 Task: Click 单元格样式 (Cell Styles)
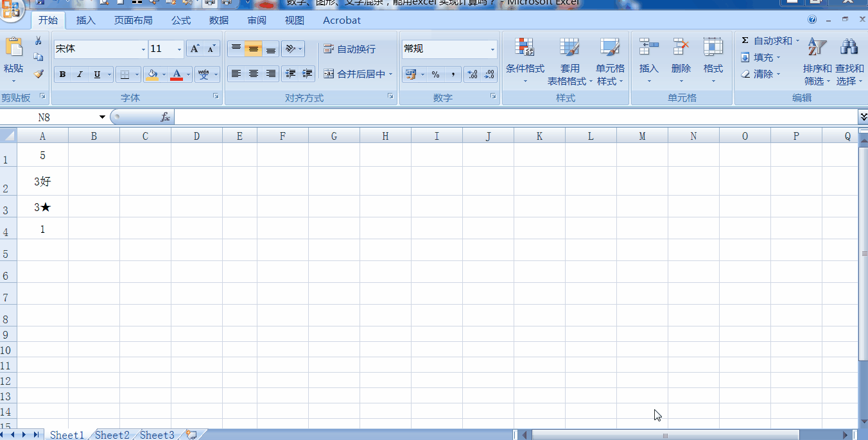pyautogui.click(x=609, y=61)
